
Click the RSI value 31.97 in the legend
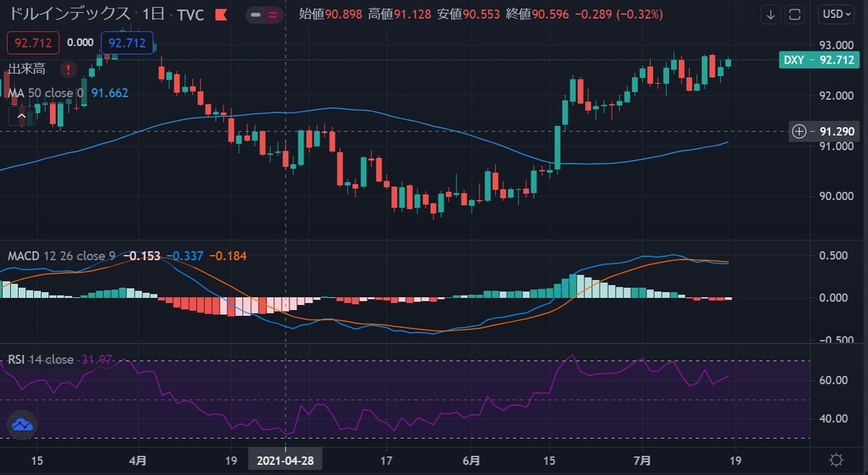click(96, 359)
